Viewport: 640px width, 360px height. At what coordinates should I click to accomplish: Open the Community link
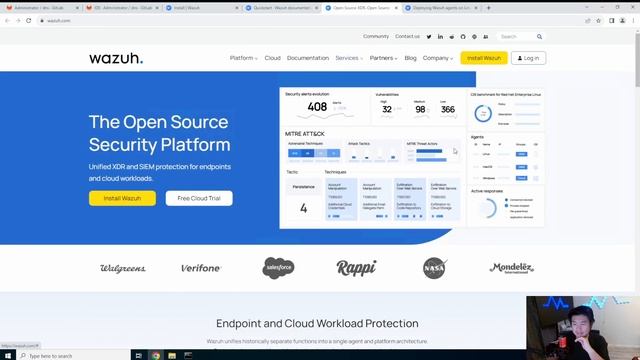click(x=376, y=36)
